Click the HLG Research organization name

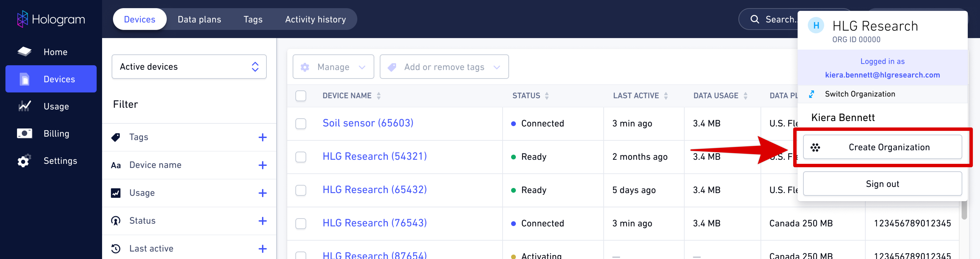(x=875, y=26)
